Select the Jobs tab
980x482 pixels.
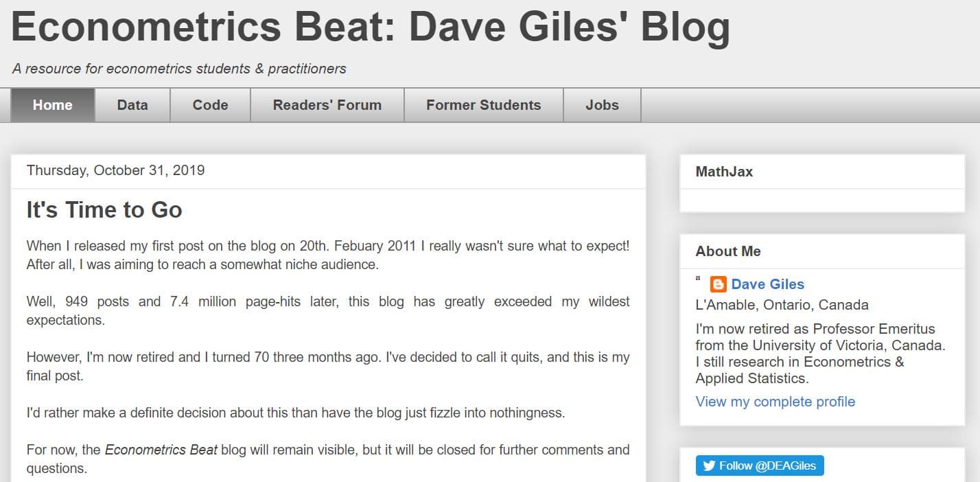point(602,105)
